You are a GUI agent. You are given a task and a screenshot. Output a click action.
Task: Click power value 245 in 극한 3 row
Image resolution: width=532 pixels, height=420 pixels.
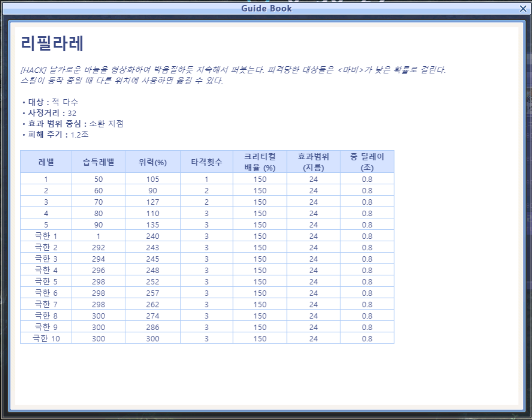click(x=153, y=259)
